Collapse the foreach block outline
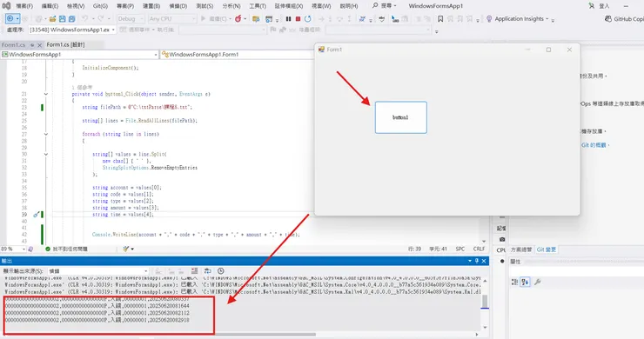The width and height of the screenshot is (644, 339). tap(46, 134)
